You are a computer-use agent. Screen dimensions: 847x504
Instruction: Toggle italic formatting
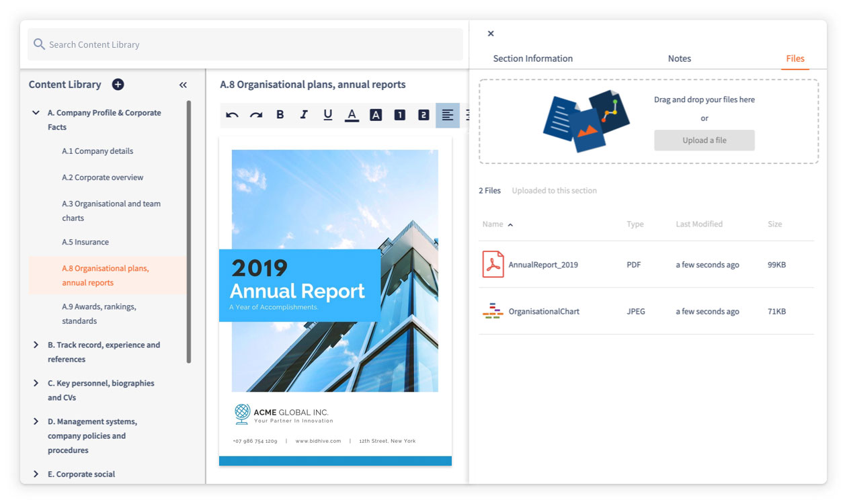304,115
